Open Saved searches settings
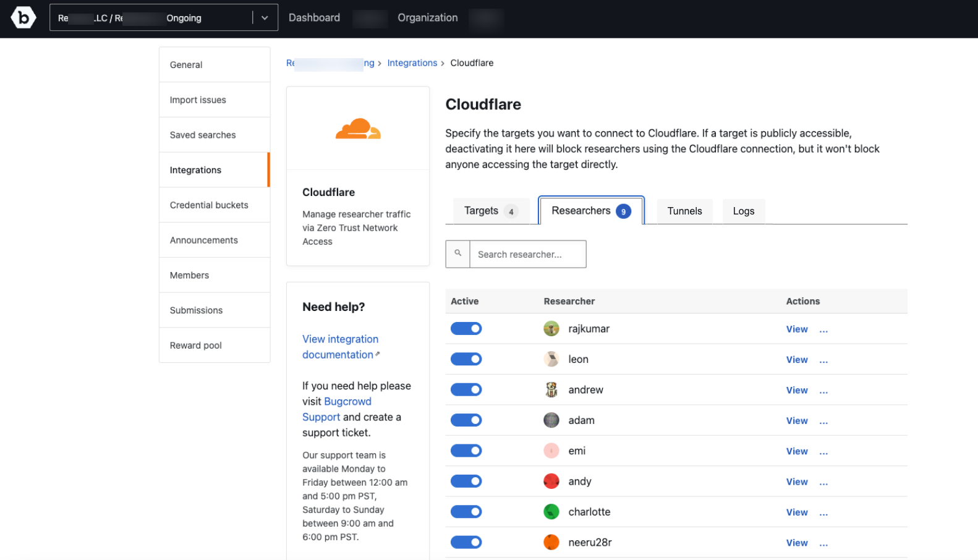The image size is (978, 560). [215, 135]
